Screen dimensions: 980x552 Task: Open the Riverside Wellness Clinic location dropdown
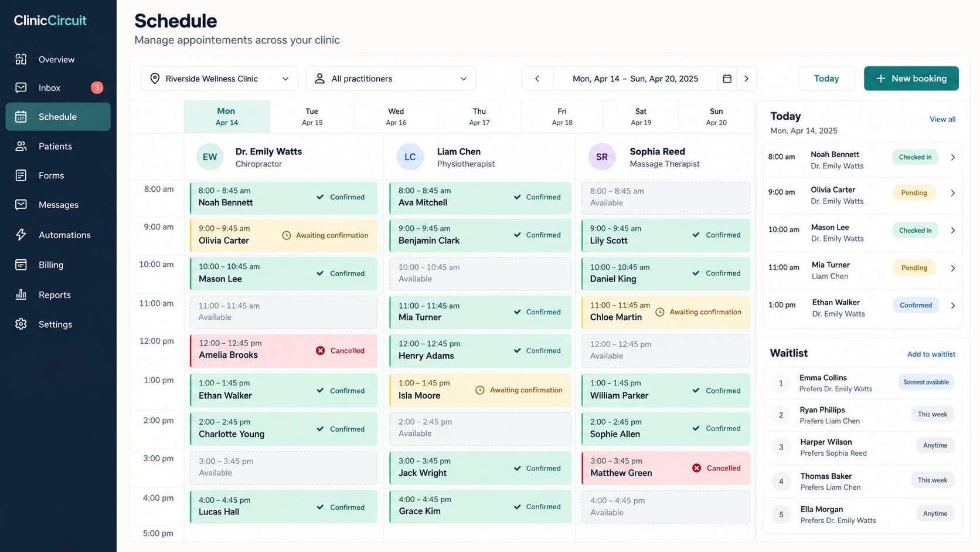(x=219, y=79)
